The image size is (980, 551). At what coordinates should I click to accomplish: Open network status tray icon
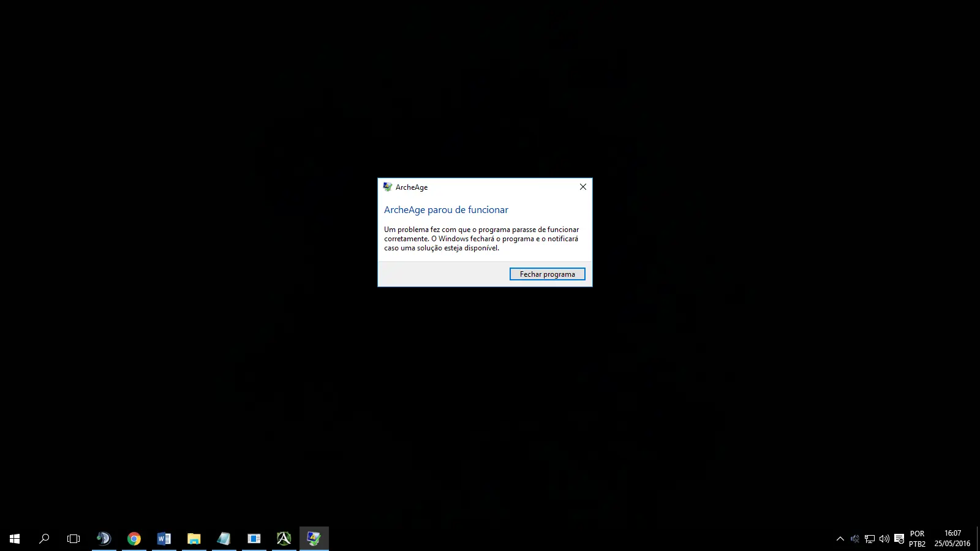click(x=870, y=539)
